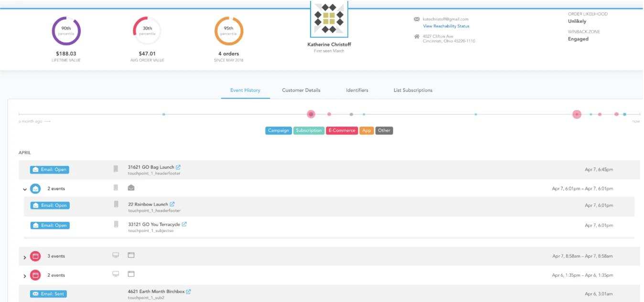This screenshot has width=644, height=302.
Task: Click katechristoff@gmail.com email address
Action: [446, 19]
